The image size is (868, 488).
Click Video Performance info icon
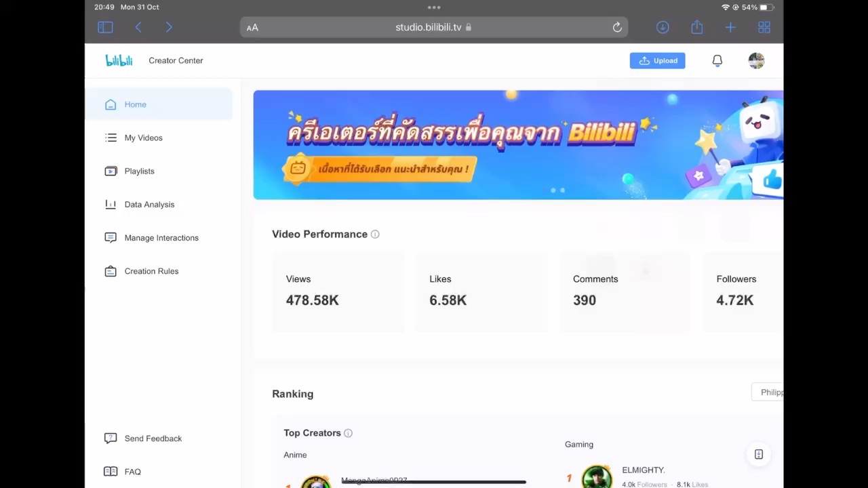point(375,235)
